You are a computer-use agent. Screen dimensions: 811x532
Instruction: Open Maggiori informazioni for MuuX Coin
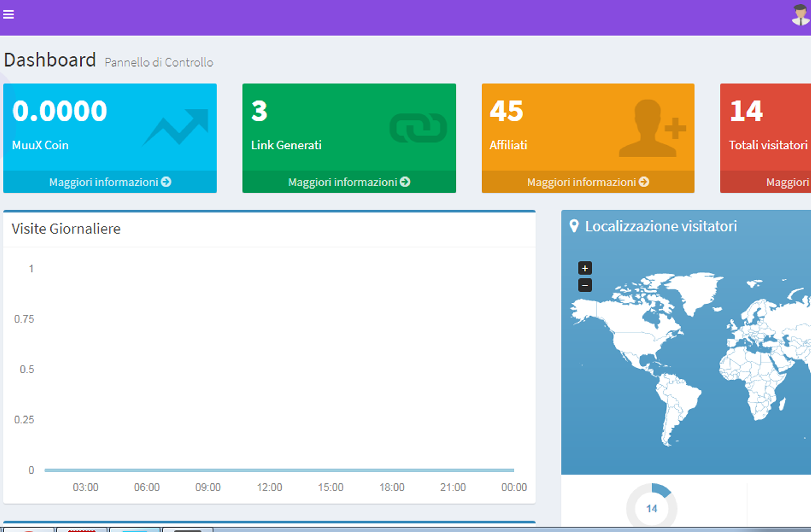(110, 182)
